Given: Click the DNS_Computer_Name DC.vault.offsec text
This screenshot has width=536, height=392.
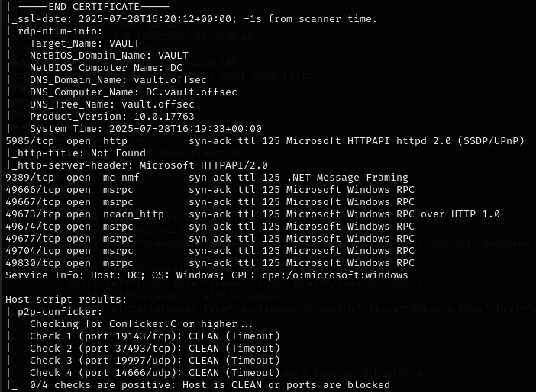Looking at the screenshot, I should click(x=133, y=92).
